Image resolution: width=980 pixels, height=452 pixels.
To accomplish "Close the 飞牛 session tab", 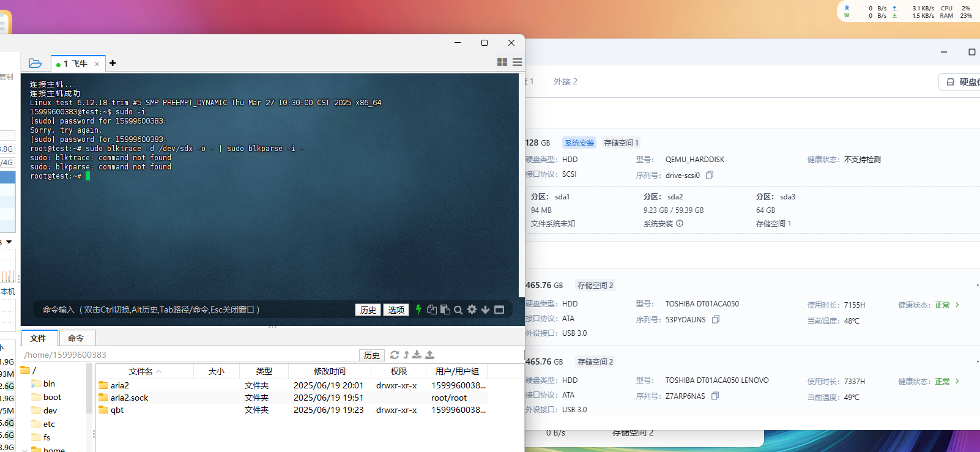I will 97,64.
